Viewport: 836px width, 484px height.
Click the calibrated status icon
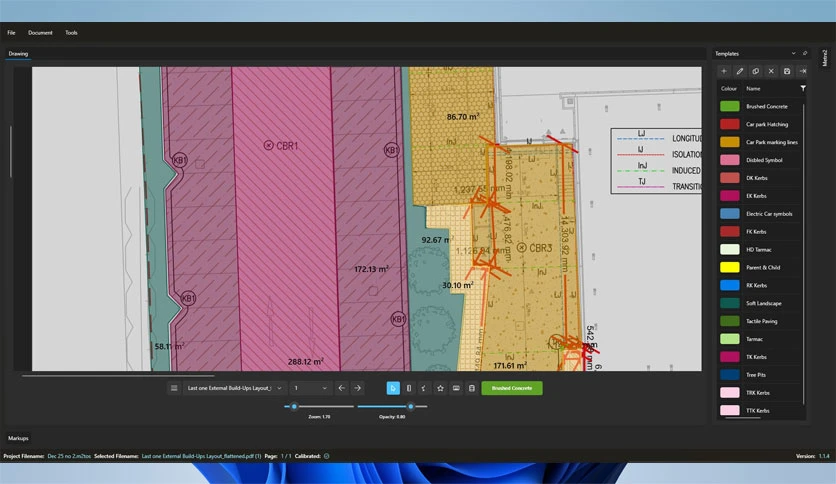(x=326, y=456)
